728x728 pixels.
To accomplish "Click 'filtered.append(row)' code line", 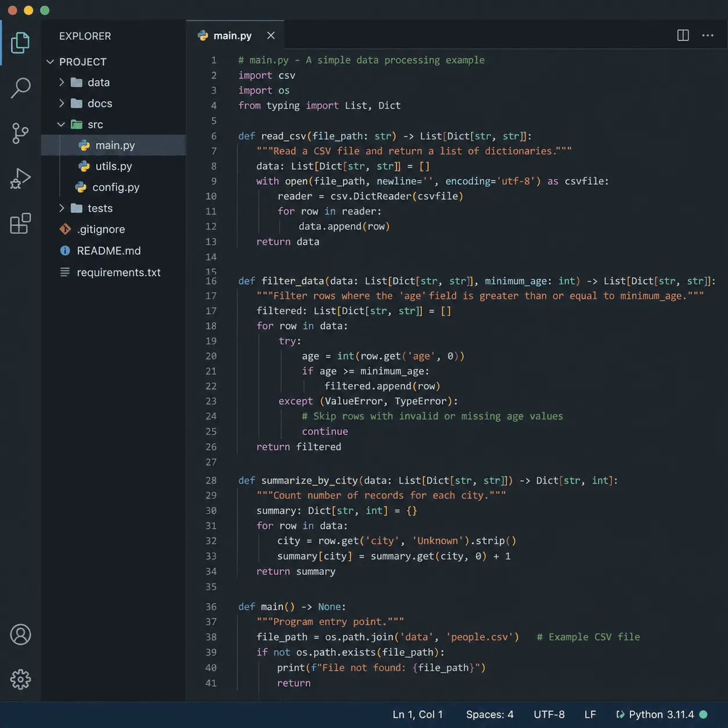I will click(382, 386).
